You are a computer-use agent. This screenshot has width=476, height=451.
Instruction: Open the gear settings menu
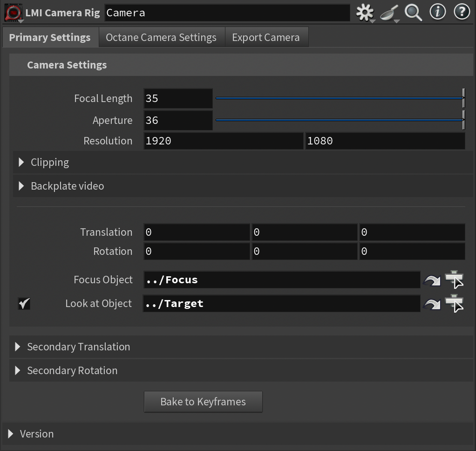365,13
